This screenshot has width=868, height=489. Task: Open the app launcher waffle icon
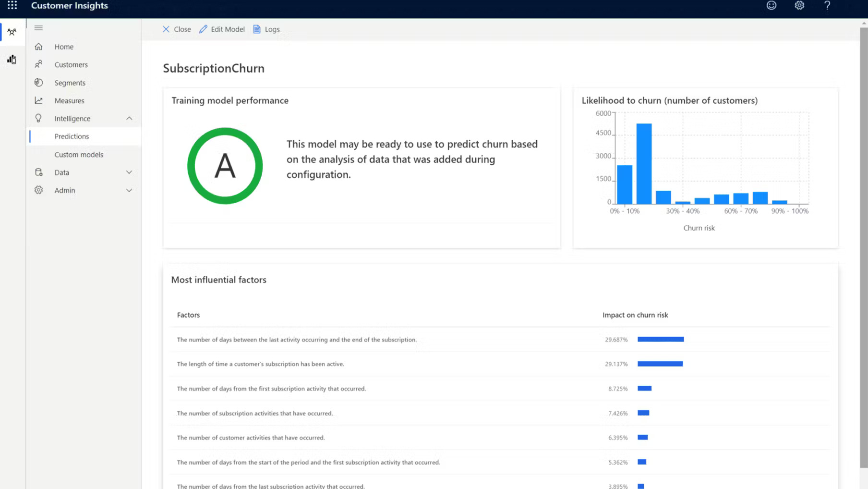click(x=12, y=5)
